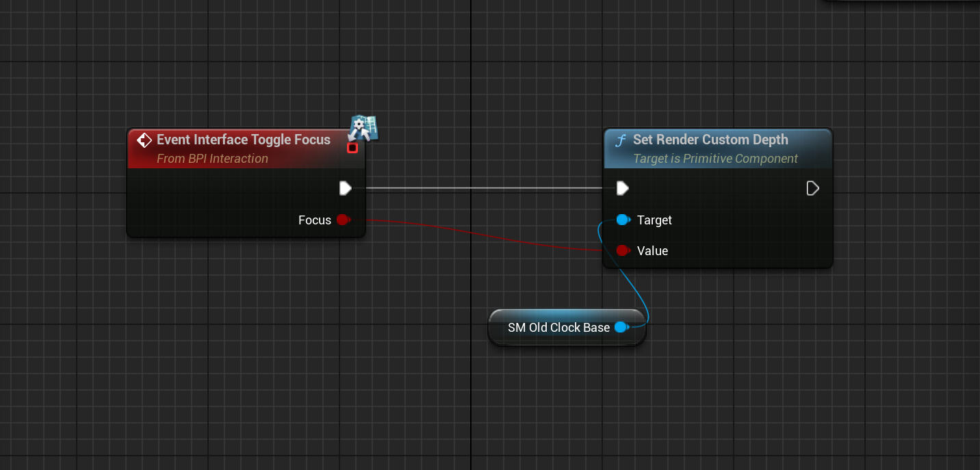Select the Set Render Custom Depth node title
Image resolution: width=980 pixels, height=470 pixels.
pyautogui.click(x=710, y=140)
